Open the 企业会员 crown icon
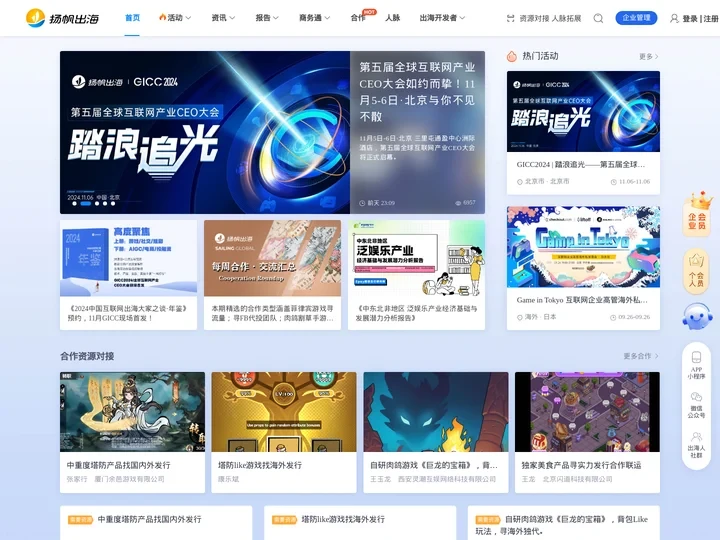Viewport: 720px width, 540px height. 697,214
